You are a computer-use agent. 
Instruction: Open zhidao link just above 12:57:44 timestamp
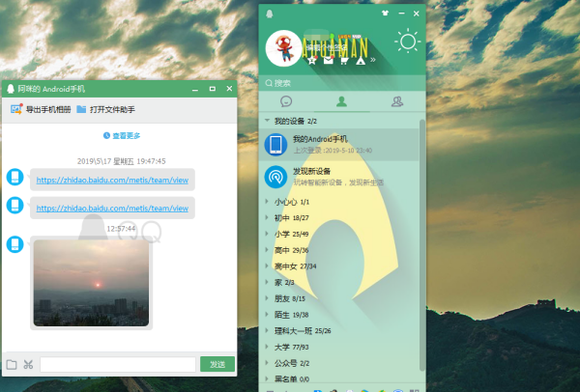point(112,208)
